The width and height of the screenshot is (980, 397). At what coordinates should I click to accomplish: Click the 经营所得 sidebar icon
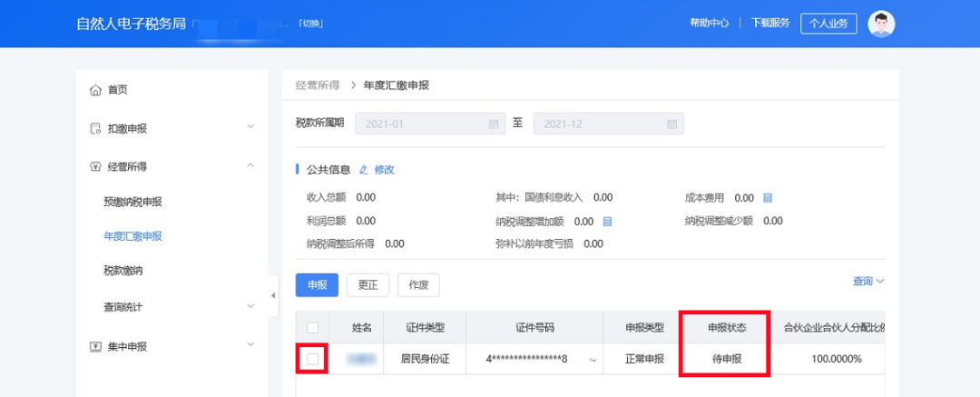point(95,166)
